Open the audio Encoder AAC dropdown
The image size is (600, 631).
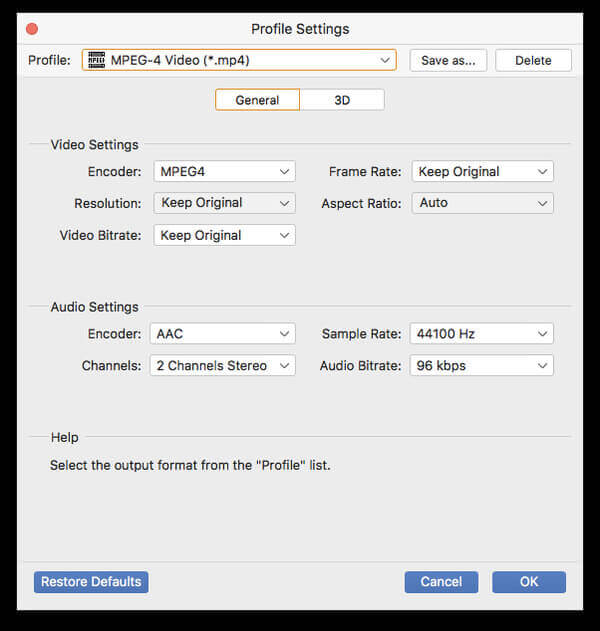(x=223, y=334)
